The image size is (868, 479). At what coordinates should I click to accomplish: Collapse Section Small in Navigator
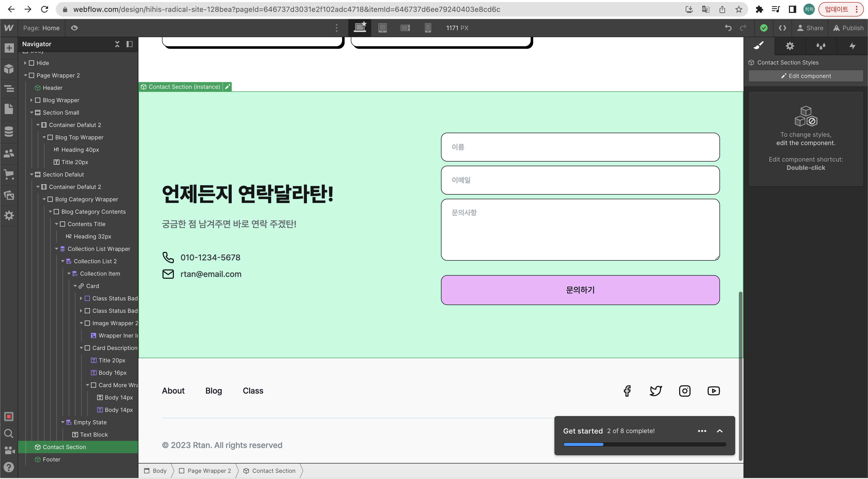tap(32, 113)
